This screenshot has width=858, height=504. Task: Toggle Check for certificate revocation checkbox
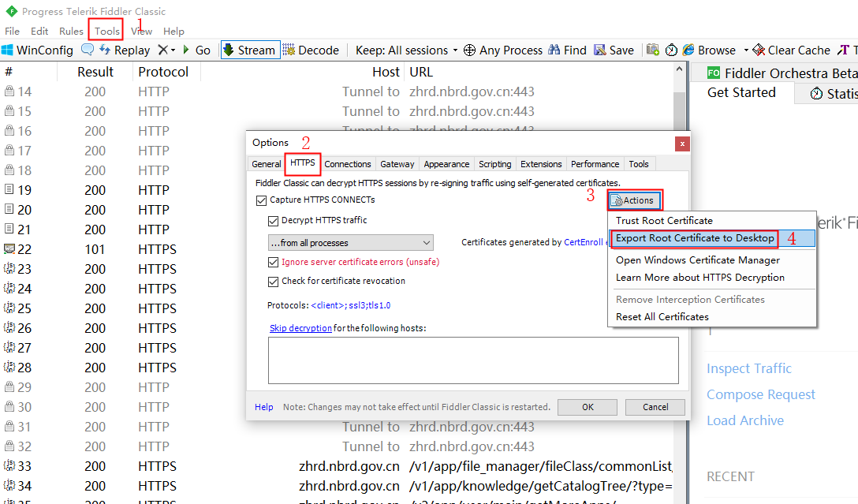273,282
